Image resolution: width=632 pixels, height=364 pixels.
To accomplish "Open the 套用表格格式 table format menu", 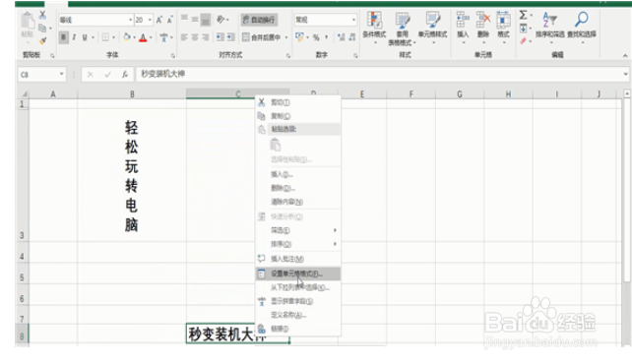I will (x=402, y=29).
